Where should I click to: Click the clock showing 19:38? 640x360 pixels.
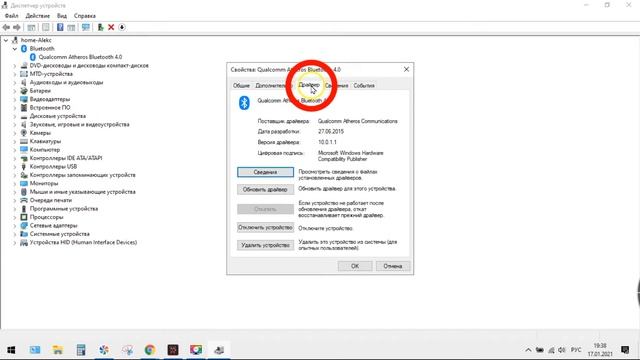pyautogui.click(x=600, y=346)
